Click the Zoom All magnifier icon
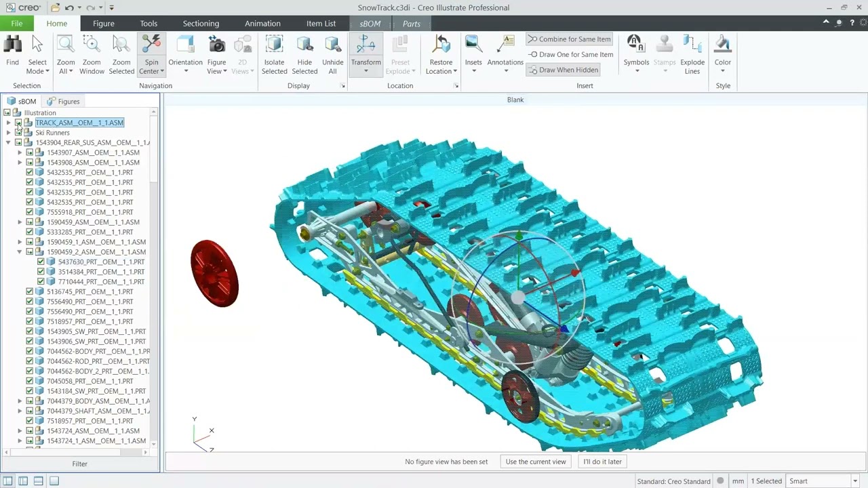The height and width of the screenshot is (488, 868). [x=66, y=45]
